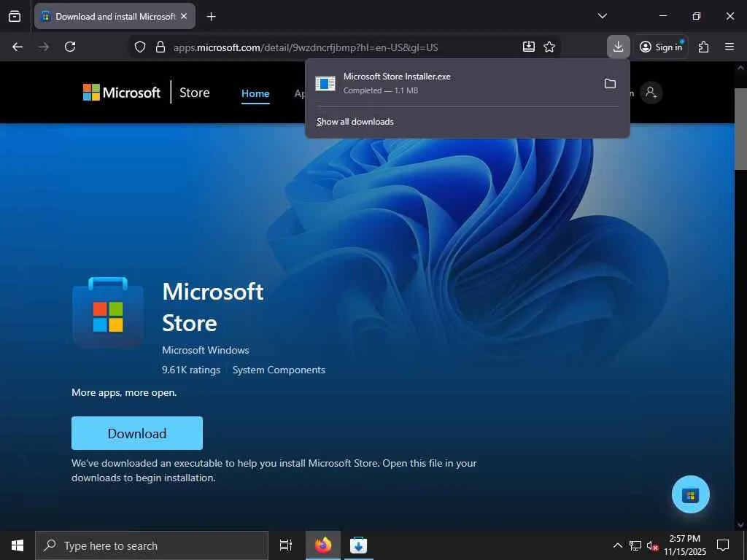Screen dimensions: 747x560
Task: Close the Download and install Microsoft tab
Action: (x=184, y=16)
